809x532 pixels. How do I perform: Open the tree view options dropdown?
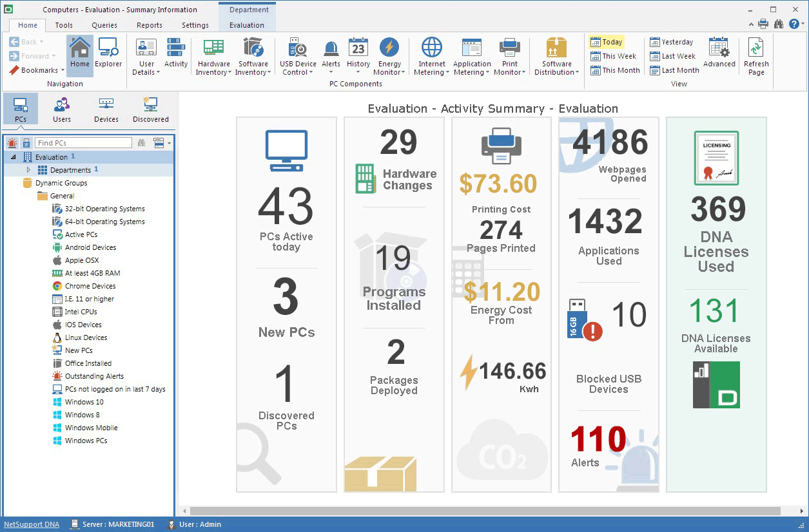(162, 143)
